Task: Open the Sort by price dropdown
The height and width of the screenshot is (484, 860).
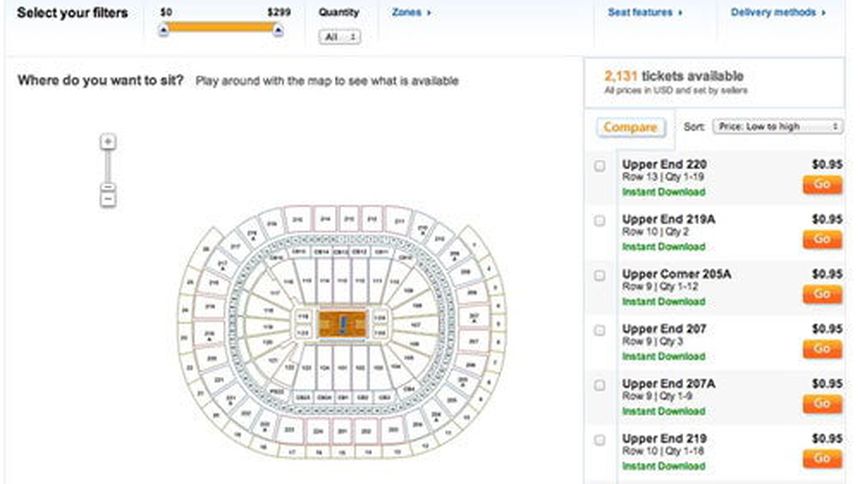Action: 778,127
